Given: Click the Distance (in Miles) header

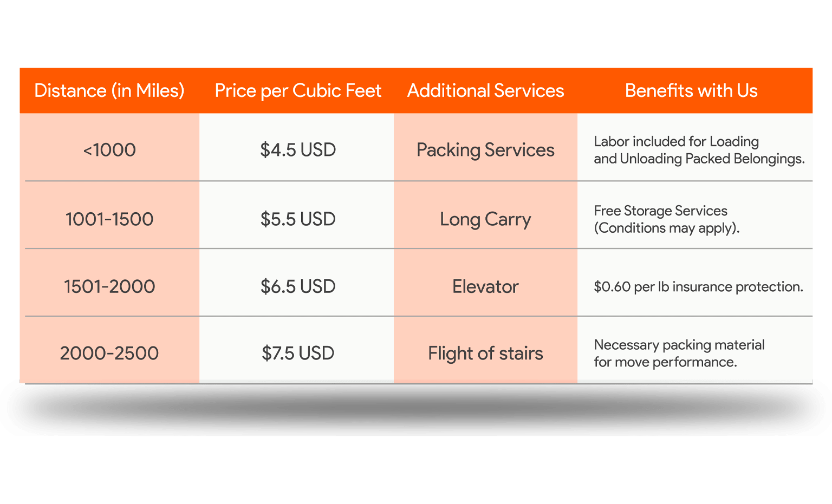Looking at the screenshot, I should (x=109, y=91).
